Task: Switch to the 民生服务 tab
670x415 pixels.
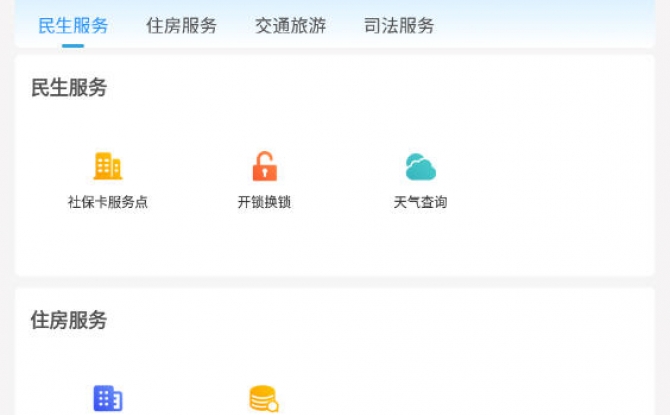Action: point(73,26)
